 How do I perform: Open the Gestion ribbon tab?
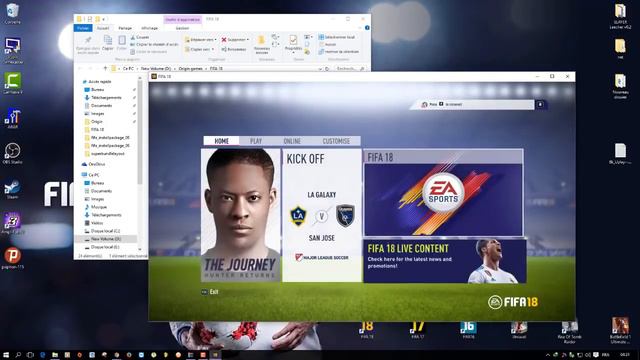click(x=182, y=28)
